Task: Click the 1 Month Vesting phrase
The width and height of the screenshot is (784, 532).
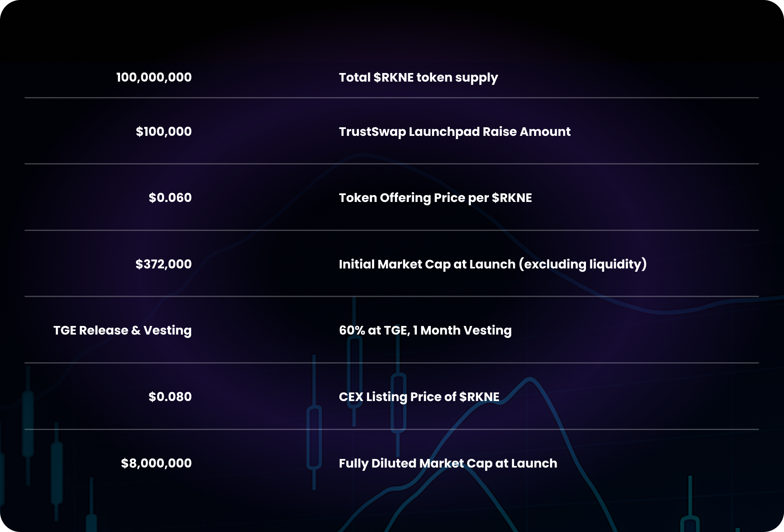Action: pos(462,330)
